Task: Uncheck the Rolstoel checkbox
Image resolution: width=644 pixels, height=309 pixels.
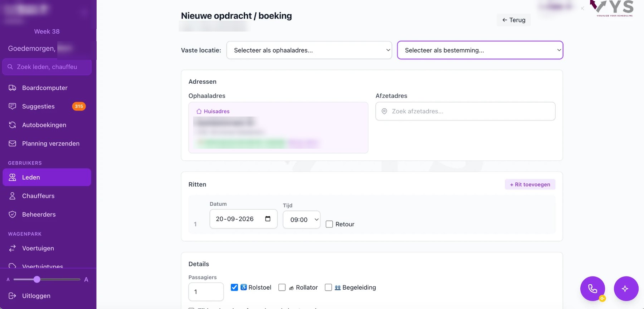Action: pyautogui.click(x=234, y=288)
